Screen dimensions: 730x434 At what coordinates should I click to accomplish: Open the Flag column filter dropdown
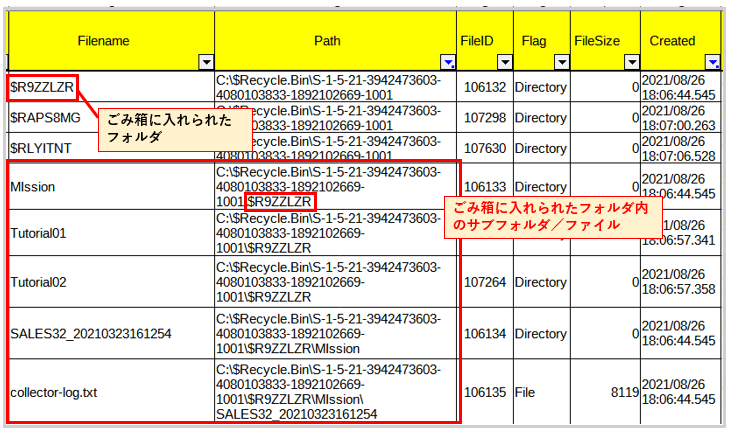coord(562,62)
